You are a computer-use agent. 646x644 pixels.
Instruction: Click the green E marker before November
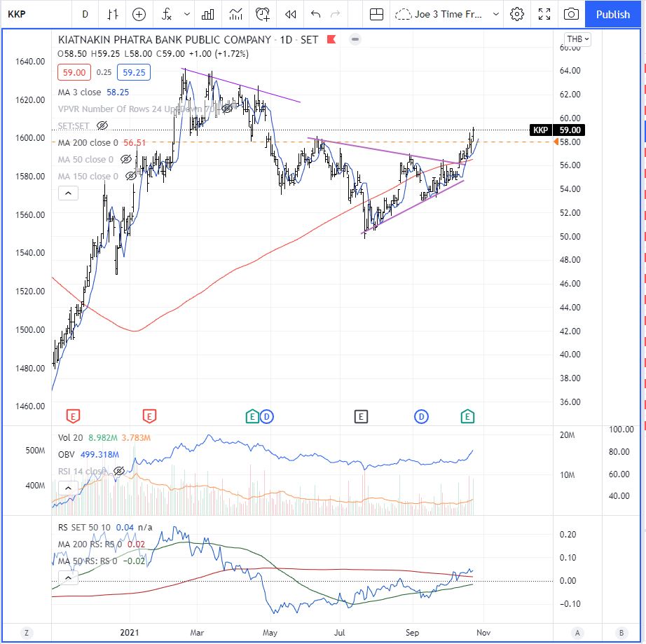click(467, 416)
